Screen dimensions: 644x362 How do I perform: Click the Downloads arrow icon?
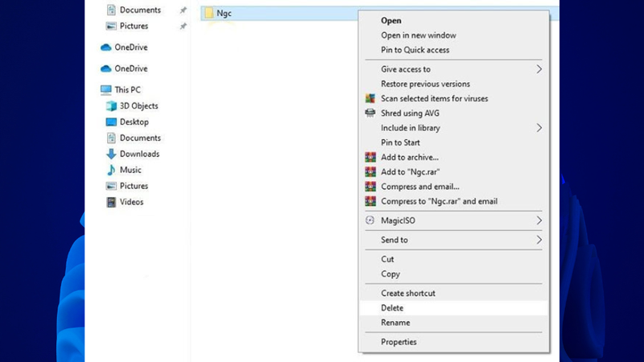click(111, 154)
